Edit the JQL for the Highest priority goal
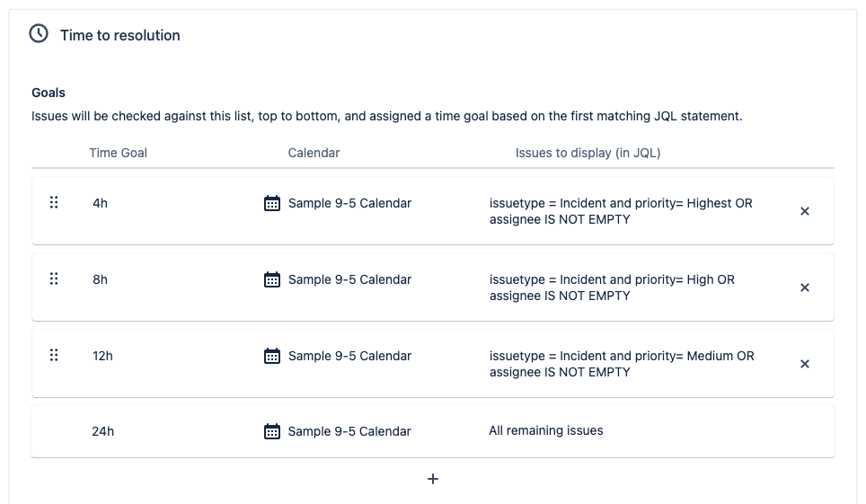The height and width of the screenshot is (504, 866). click(621, 211)
